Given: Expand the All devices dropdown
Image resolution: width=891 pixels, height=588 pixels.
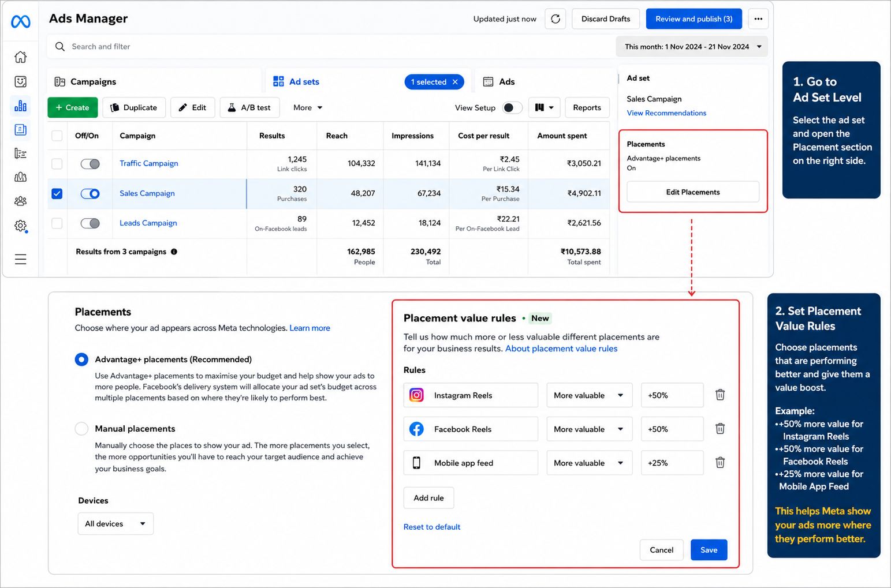Looking at the screenshot, I should (115, 523).
